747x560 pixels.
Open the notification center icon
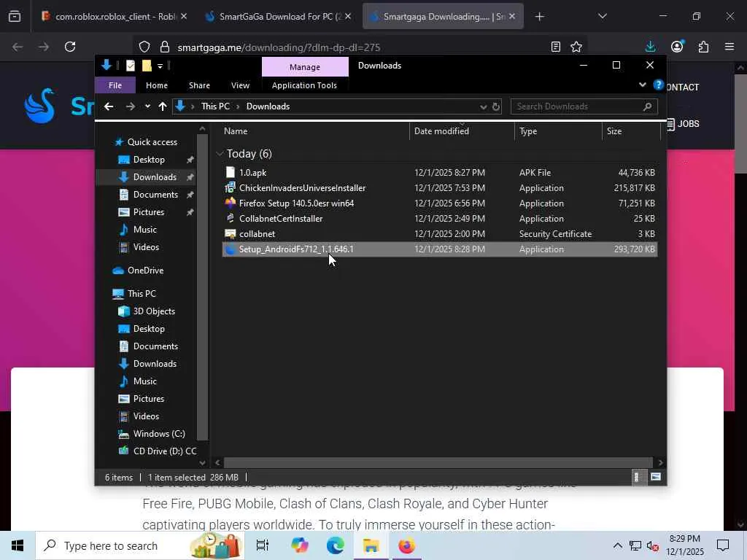coord(723,545)
